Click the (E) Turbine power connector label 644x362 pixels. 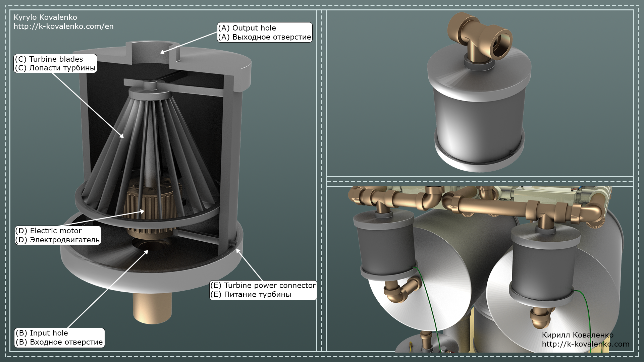tap(263, 290)
